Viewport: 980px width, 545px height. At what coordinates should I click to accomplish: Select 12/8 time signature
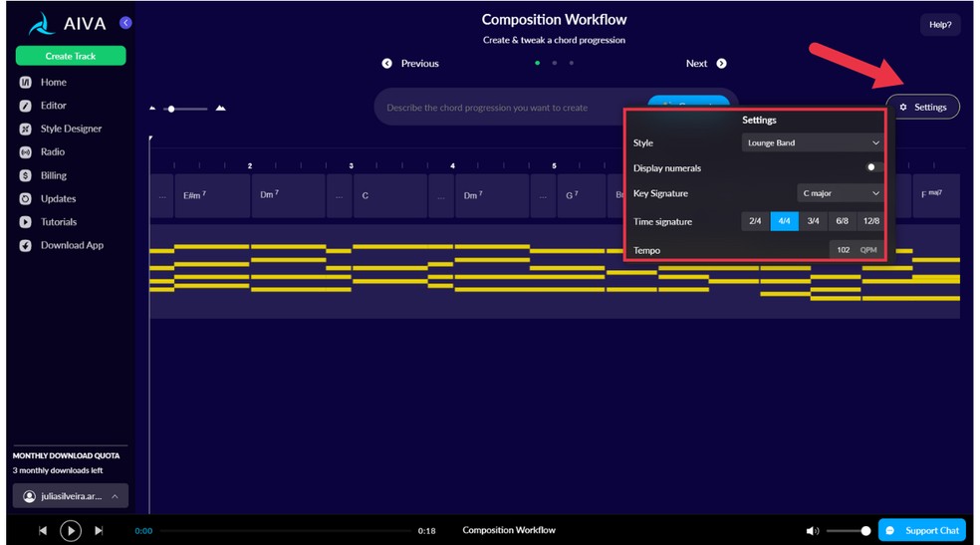[x=871, y=221]
